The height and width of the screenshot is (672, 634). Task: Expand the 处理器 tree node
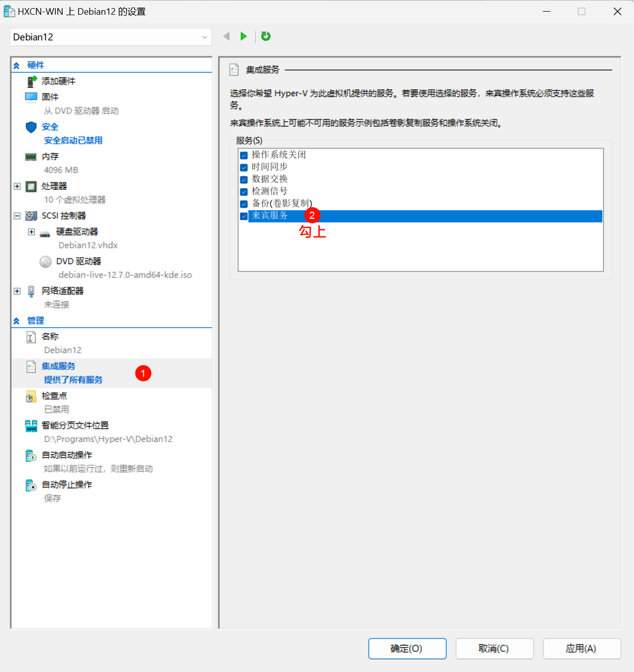coord(17,186)
